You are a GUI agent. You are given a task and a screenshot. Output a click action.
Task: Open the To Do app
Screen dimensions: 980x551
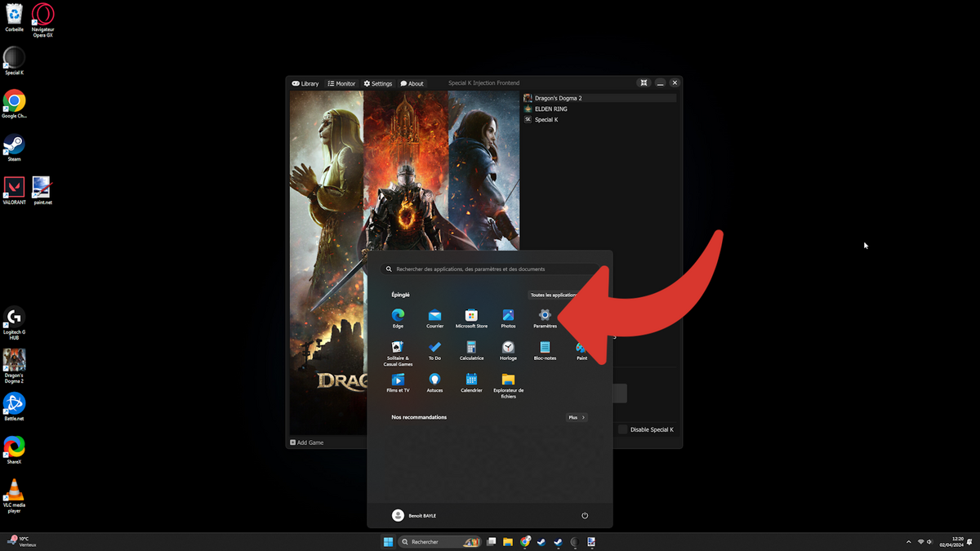(434, 351)
